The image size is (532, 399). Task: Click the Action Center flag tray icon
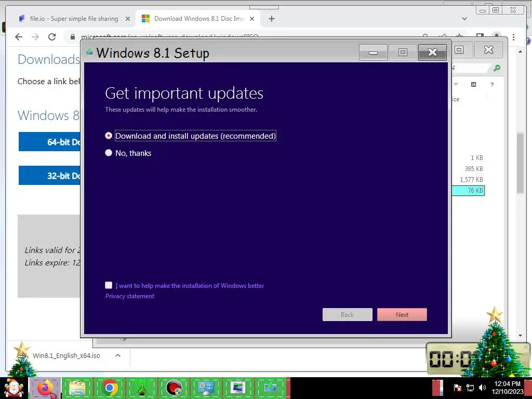[x=457, y=388]
